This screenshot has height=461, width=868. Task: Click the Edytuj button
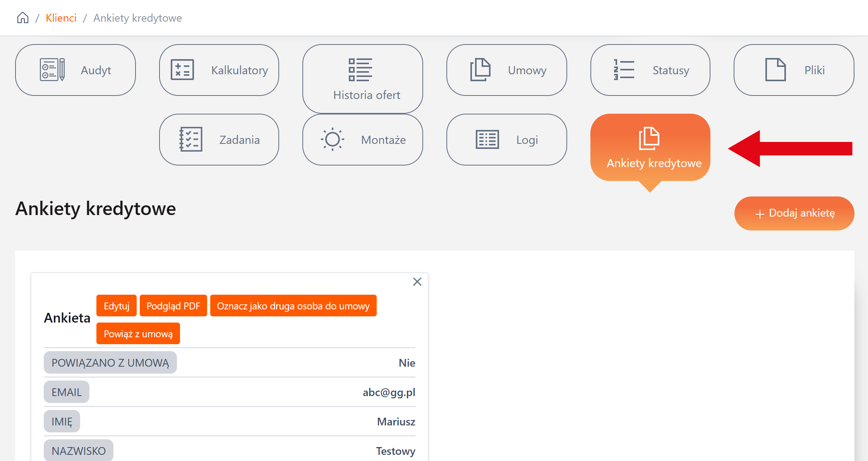pyautogui.click(x=117, y=306)
